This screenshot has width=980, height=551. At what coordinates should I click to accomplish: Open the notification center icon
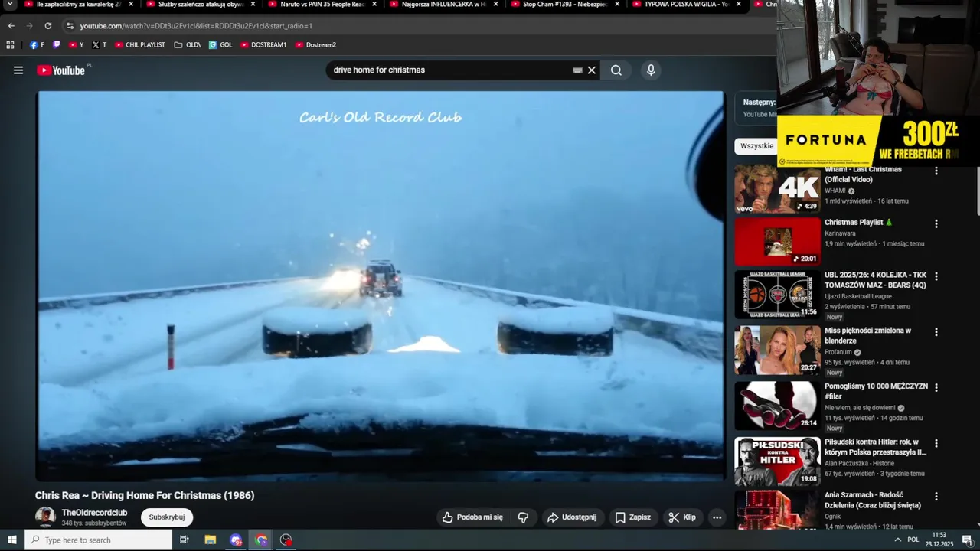966,540
